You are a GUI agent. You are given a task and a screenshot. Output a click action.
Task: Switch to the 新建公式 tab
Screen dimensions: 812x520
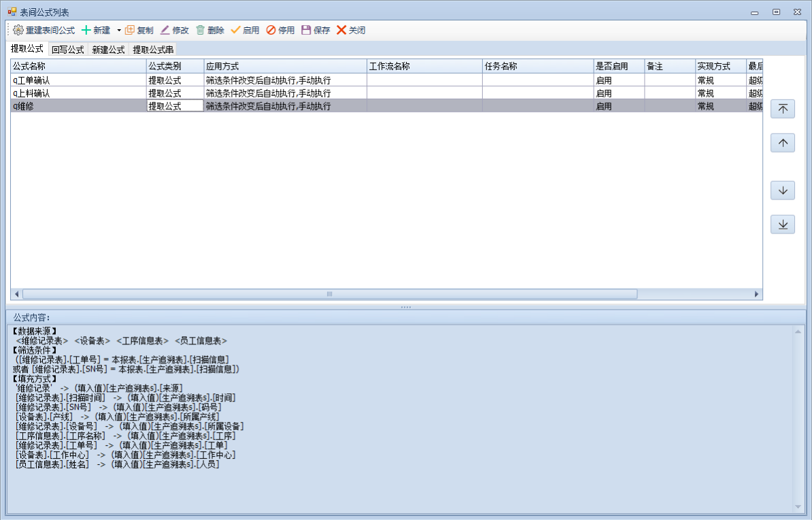108,50
